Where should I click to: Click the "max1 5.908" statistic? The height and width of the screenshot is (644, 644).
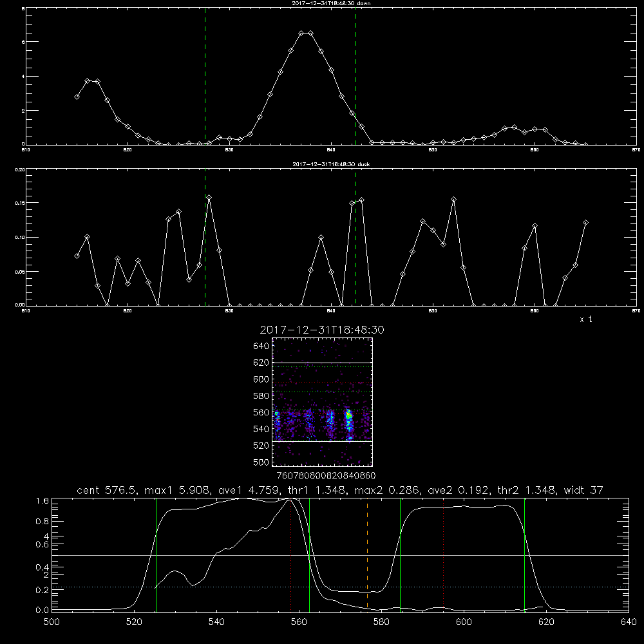tap(175, 490)
